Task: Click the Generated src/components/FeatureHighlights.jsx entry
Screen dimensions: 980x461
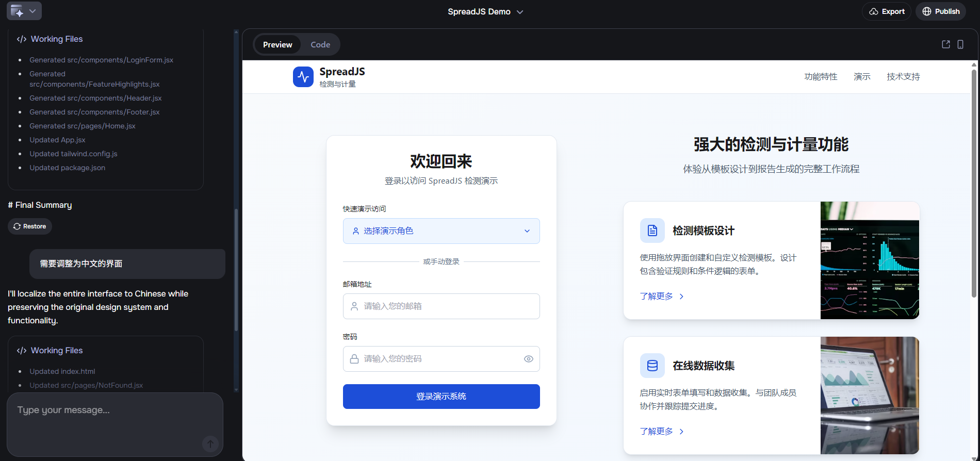Action: pos(94,79)
